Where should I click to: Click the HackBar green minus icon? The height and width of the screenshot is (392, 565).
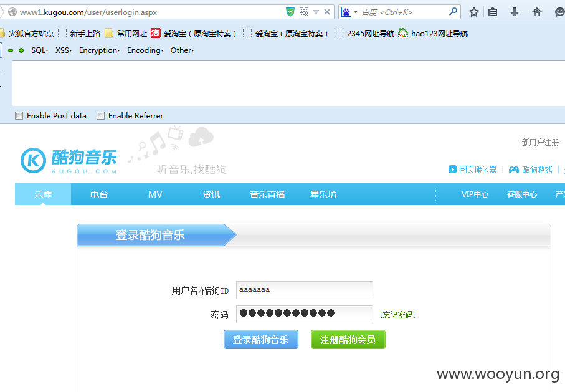(11, 50)
